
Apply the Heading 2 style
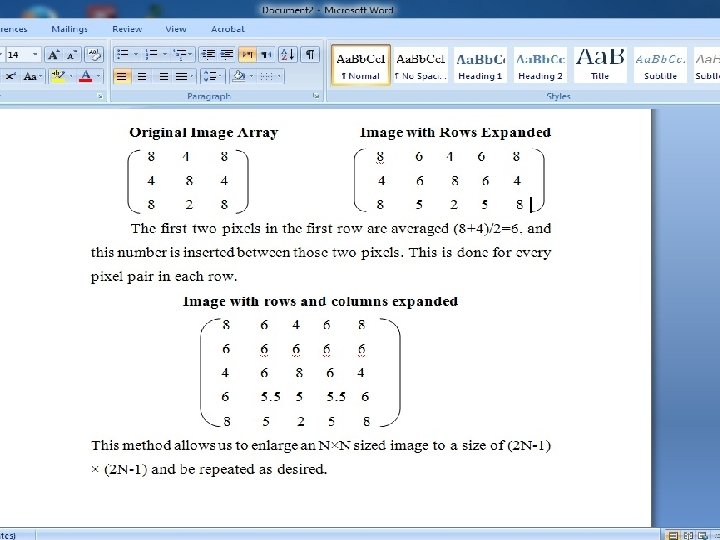pos(540,65)
